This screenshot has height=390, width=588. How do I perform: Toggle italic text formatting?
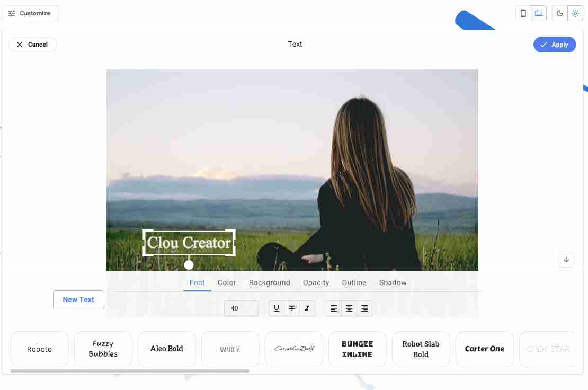click(x=307, y=308)
